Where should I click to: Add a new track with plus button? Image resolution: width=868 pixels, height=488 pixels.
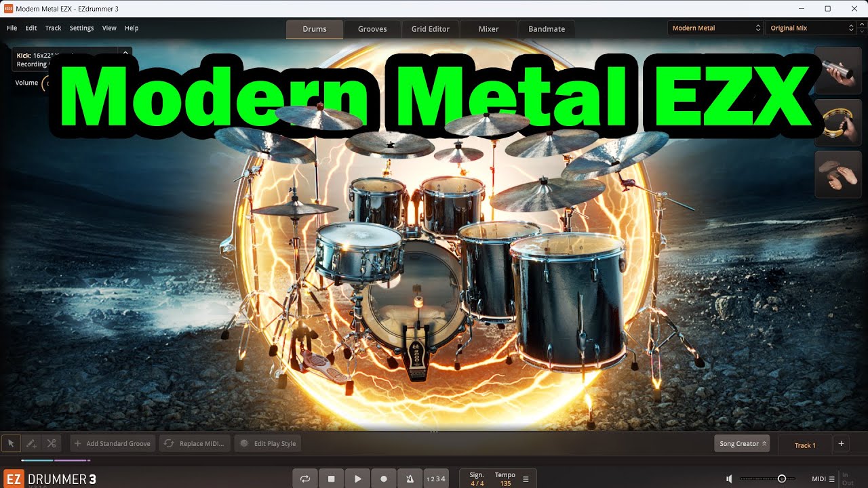coord(842,444)
